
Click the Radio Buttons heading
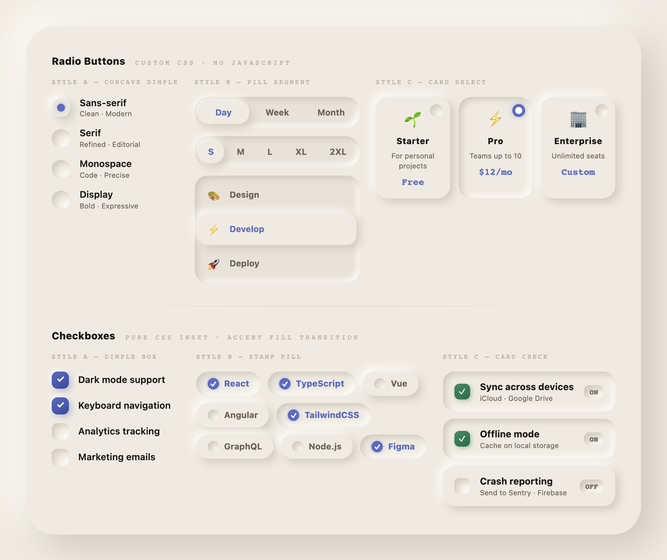pyautogui.click(x=88, y=61)
